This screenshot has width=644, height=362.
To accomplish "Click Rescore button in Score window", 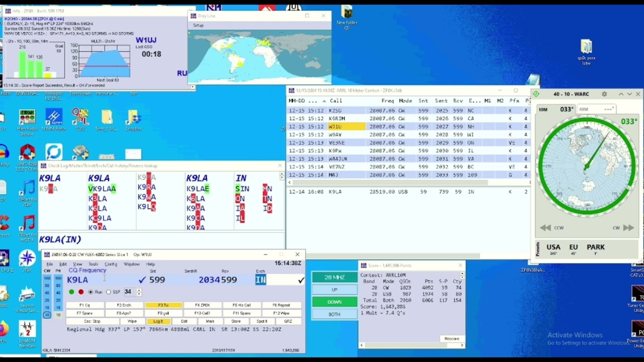I will point(451,339).
